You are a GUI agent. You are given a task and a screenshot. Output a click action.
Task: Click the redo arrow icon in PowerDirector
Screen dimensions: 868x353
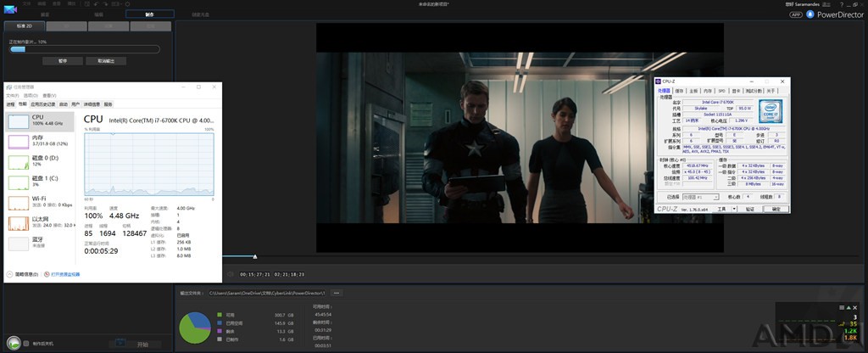point(105,4)
